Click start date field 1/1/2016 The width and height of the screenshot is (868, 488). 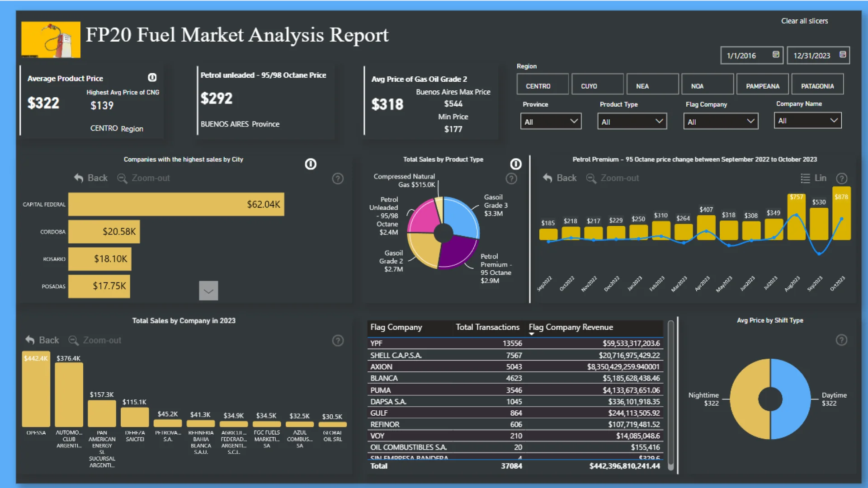tap(752, 55)
